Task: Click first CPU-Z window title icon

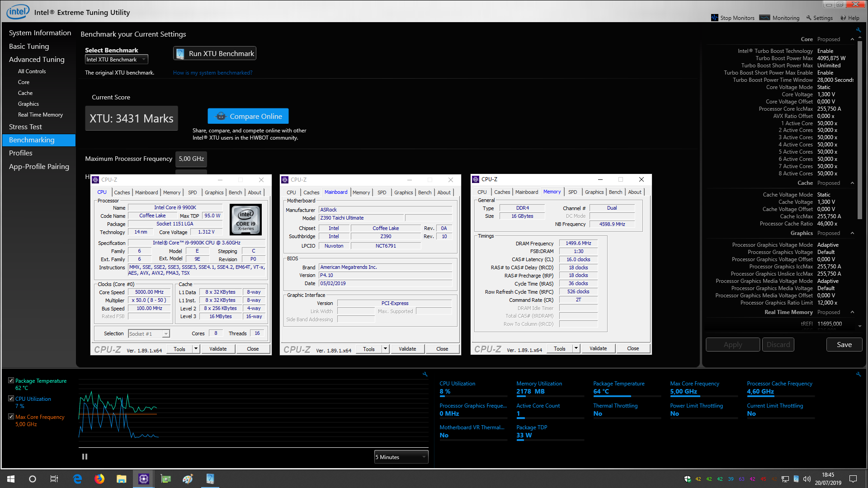Action: click(x=95, y=180)
